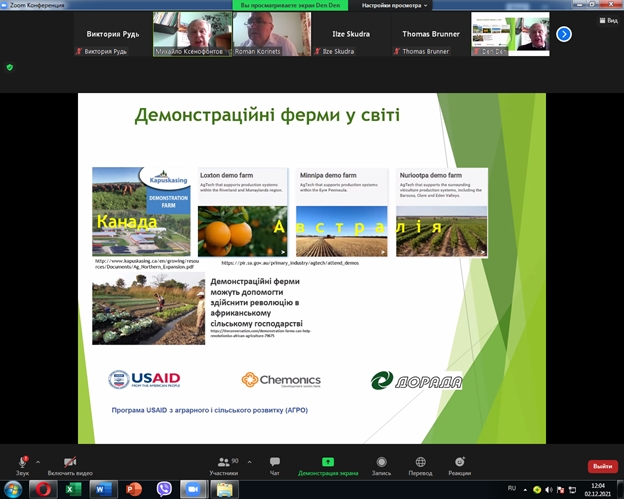This screenshot has height=499, width=624.
Task: Select Thomas Brunner participant tile
Action: 431,34
